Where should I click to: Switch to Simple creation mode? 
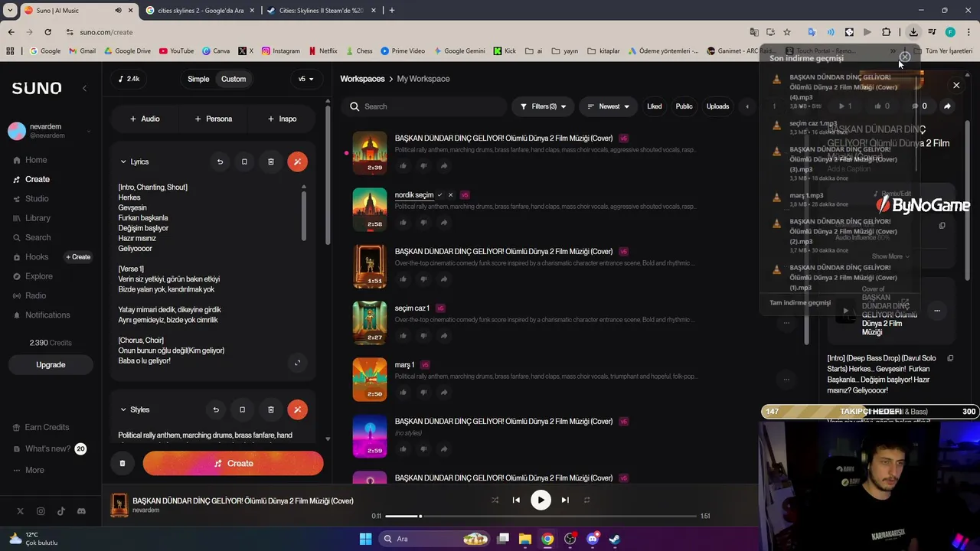point(198,79)
